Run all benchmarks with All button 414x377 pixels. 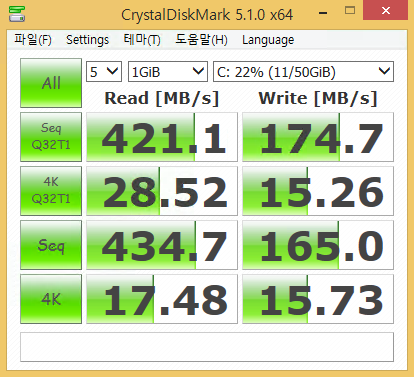pos(51,83)
